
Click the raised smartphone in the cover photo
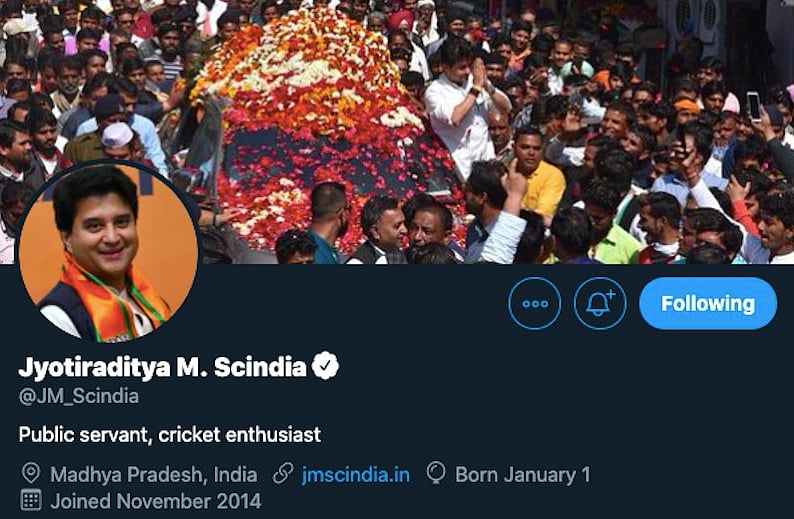click(753, 105)
